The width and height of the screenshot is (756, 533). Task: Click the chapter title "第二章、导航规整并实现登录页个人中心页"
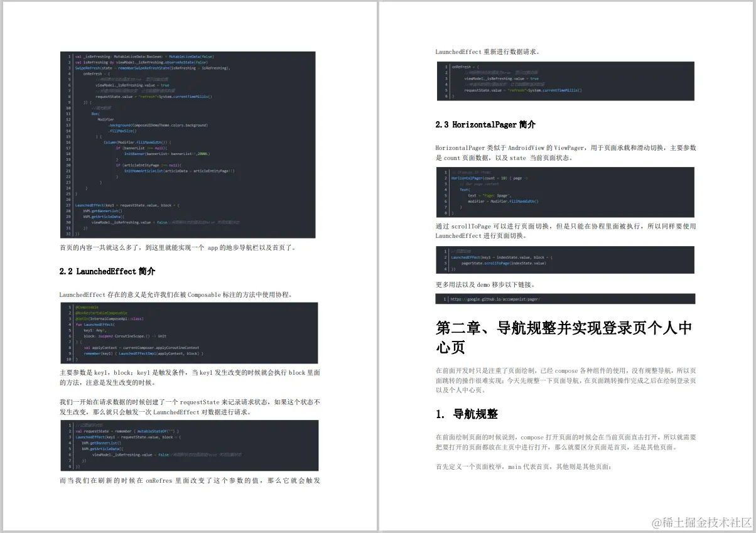pos(564,337)
